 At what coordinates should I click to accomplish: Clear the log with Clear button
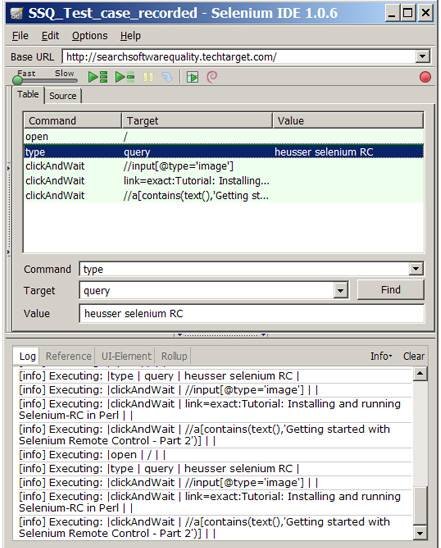pyautogui.click(x=414, y=356)
